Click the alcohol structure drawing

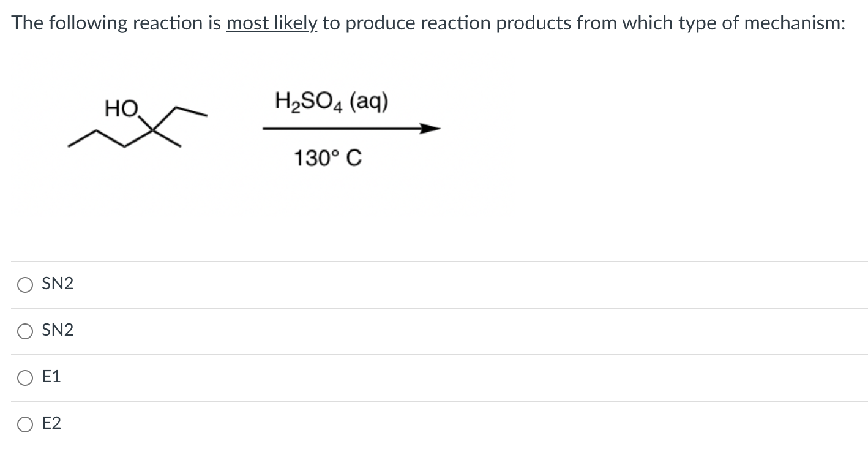pos(138,126)
